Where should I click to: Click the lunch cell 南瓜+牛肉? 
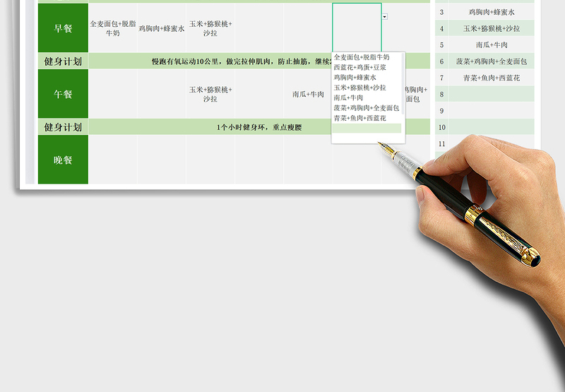click(308, 94)
